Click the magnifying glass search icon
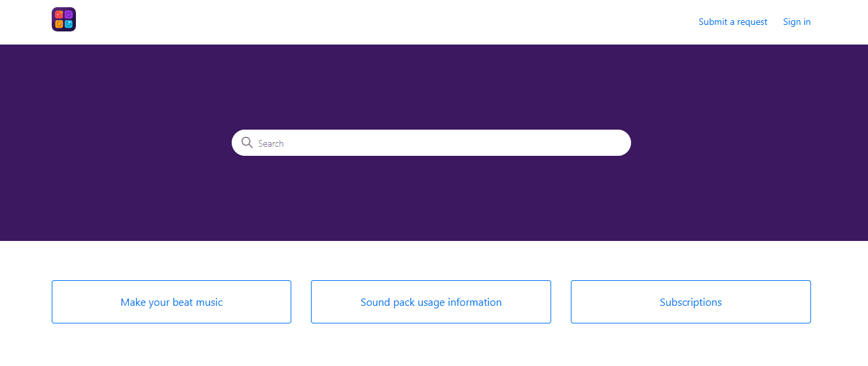Viewport: 868px width, 366px height. coord(247,143)
